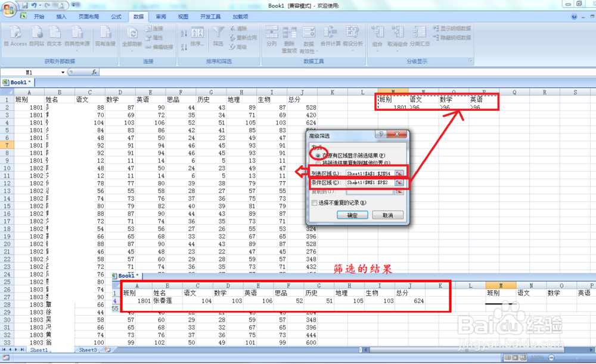Expand the 数据有效性 dropdown
This screenshot has height=364, width=596.
[x=317, y=51]
